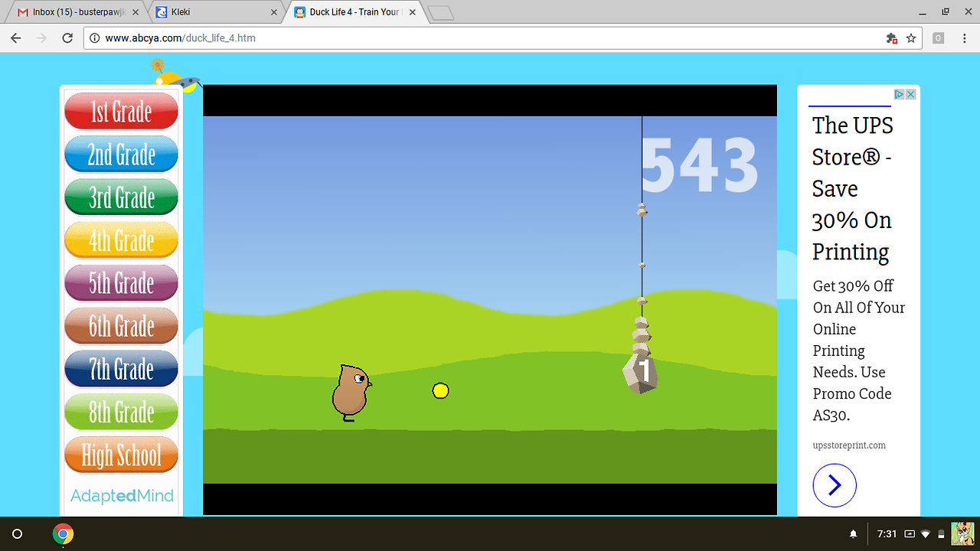
Task: Launch Chrome from the shelf
Action: pos(63,533)
